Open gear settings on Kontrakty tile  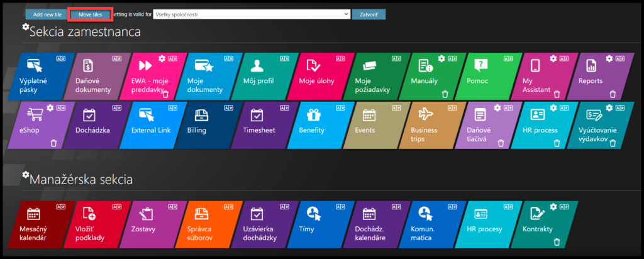553,206
